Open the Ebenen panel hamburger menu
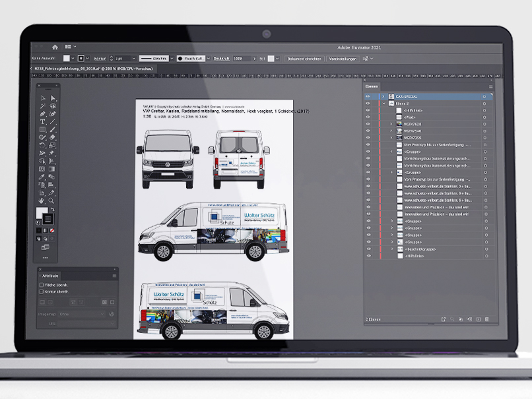The image size is (532, 399). [x=490, y=87]
